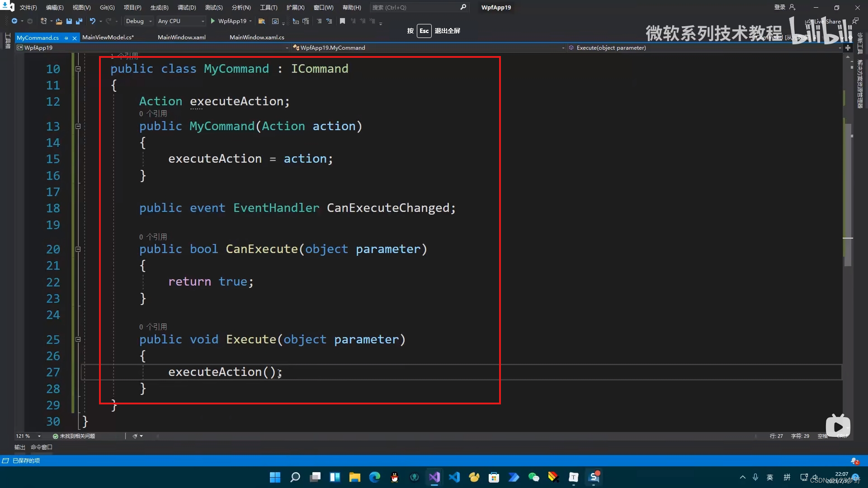Collapse the CanExecute method outline
The width and height of the screenshot is (868, 488).
78,249
